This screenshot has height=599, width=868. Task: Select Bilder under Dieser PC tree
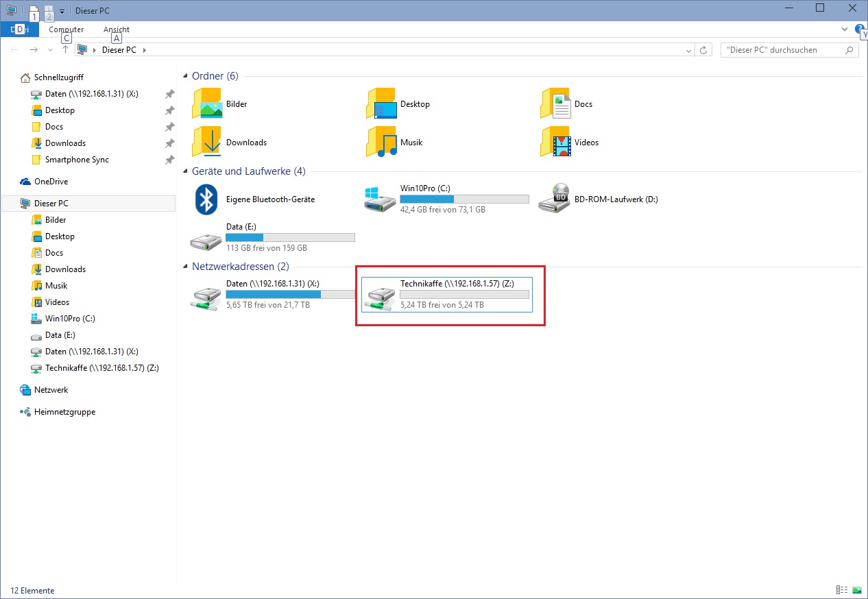pos(56,220)
